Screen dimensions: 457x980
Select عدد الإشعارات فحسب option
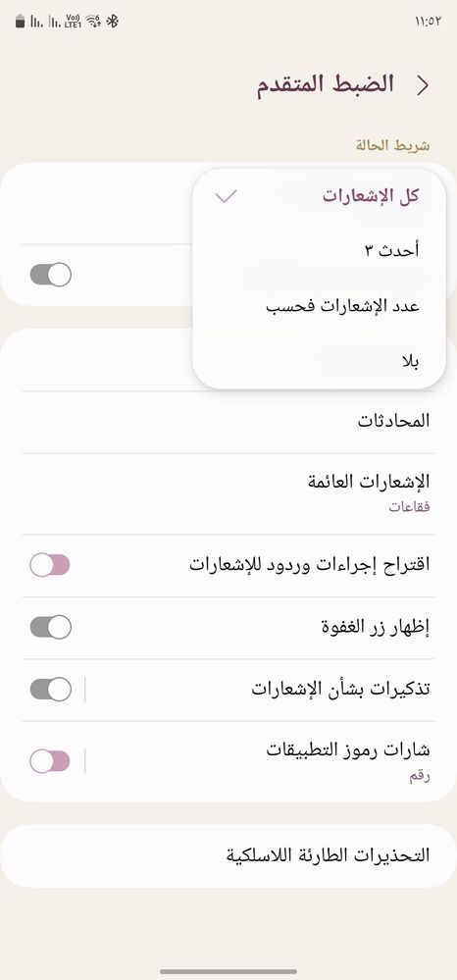(319, 306)
